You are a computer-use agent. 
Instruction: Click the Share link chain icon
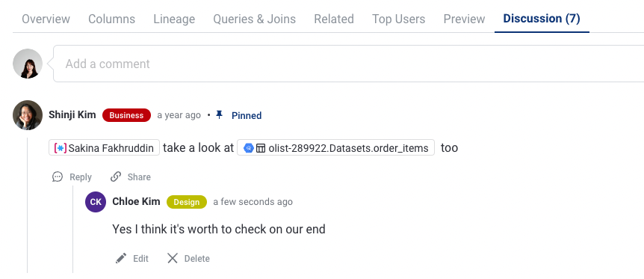(116, 177)
